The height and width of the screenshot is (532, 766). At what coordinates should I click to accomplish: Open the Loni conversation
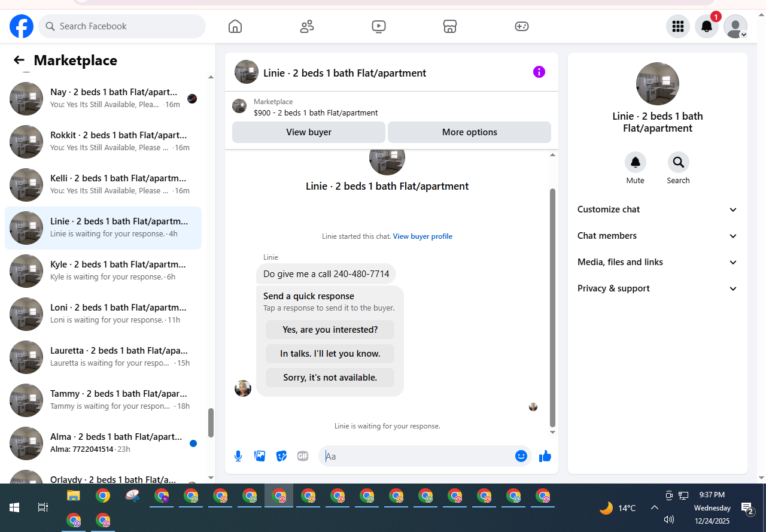[103, 314]
